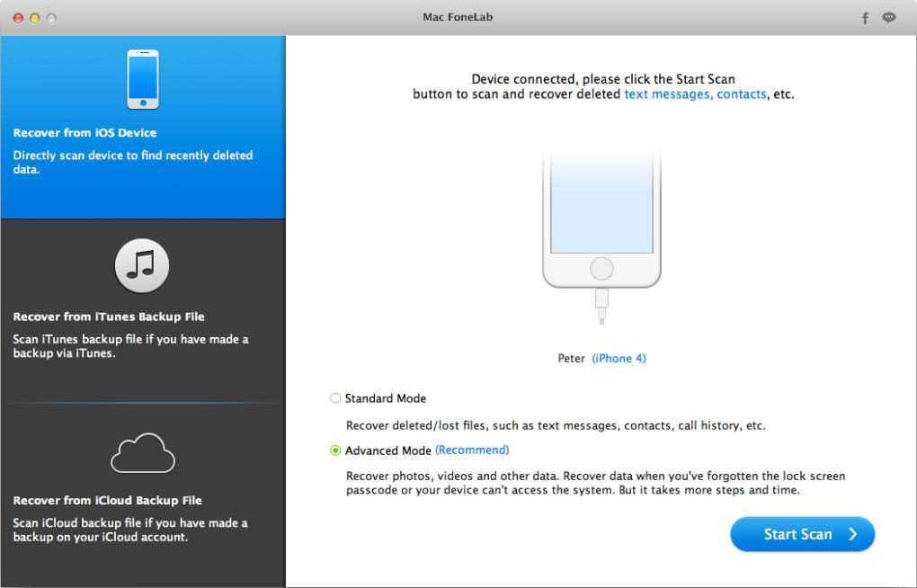Click 'Device connected, please click' heading text
This screenshot has height=588, width=917.
(603, 86)
